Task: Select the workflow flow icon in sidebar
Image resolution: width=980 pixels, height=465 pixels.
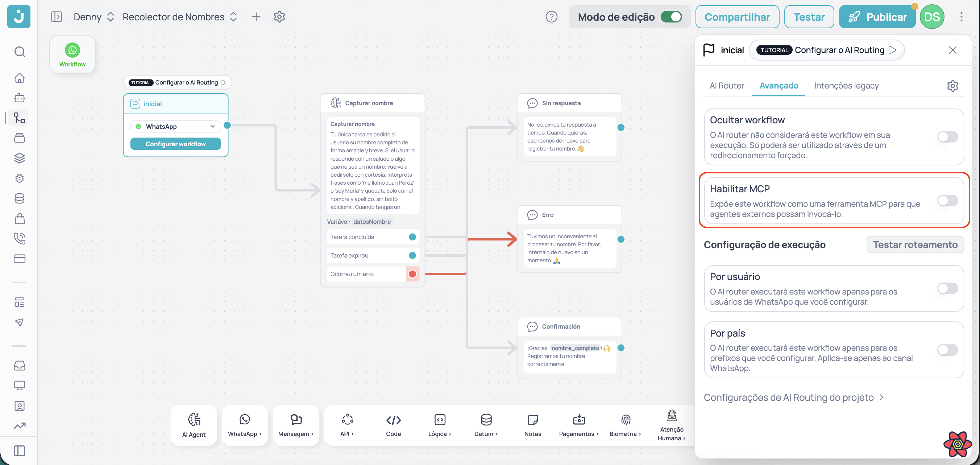Action: coord(20,118)
